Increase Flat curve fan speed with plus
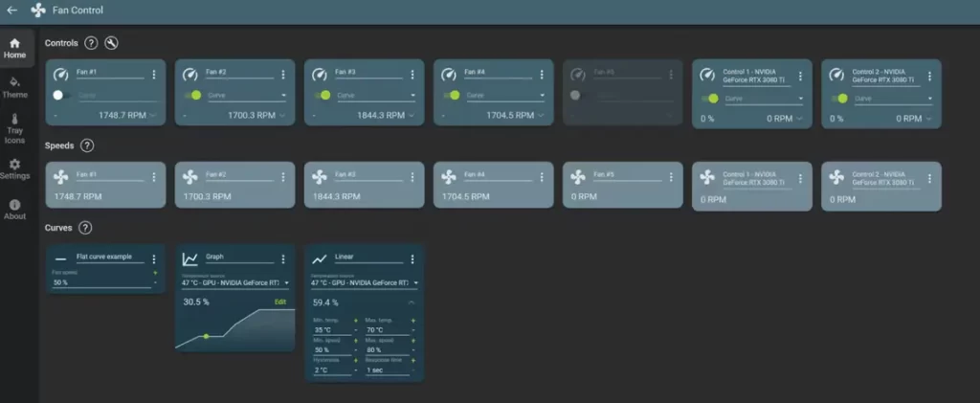 tap(156, 273)
